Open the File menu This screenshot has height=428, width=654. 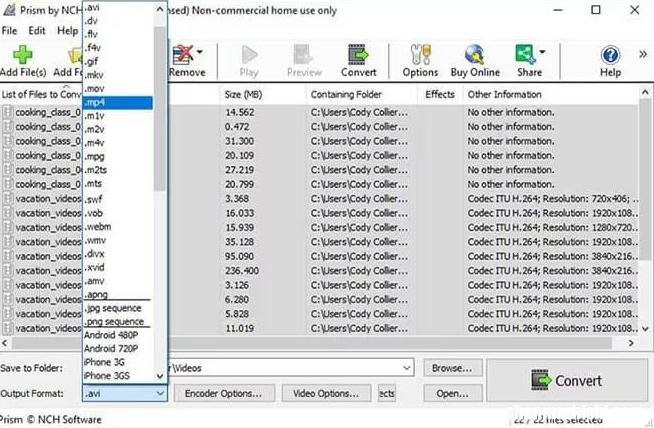(9, 30)
